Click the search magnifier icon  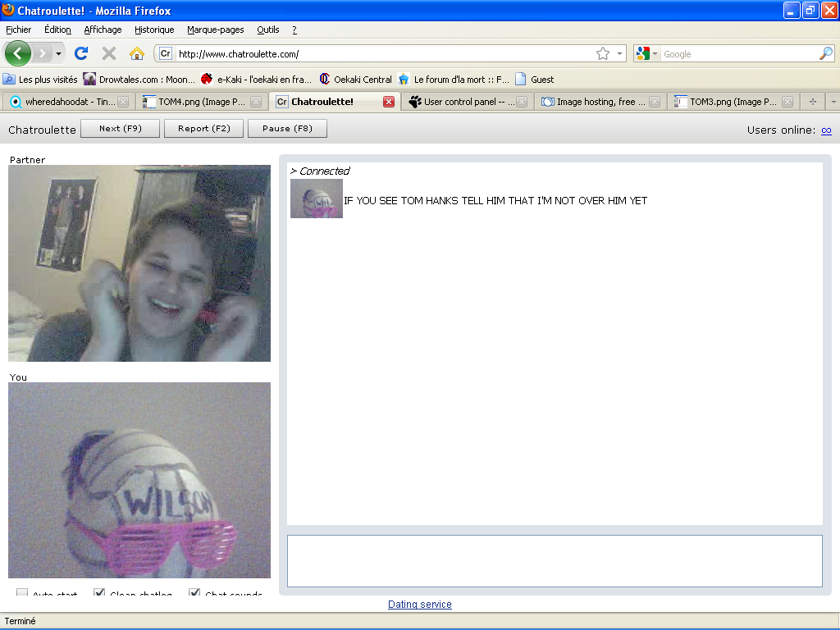pos(825,54)
